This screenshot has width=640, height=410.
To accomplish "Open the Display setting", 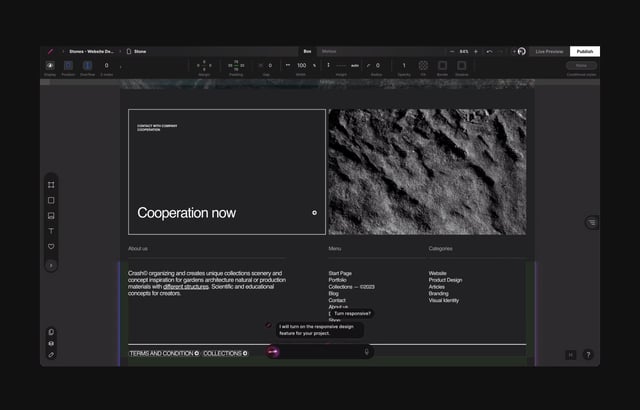I will [x=50, y=66].
